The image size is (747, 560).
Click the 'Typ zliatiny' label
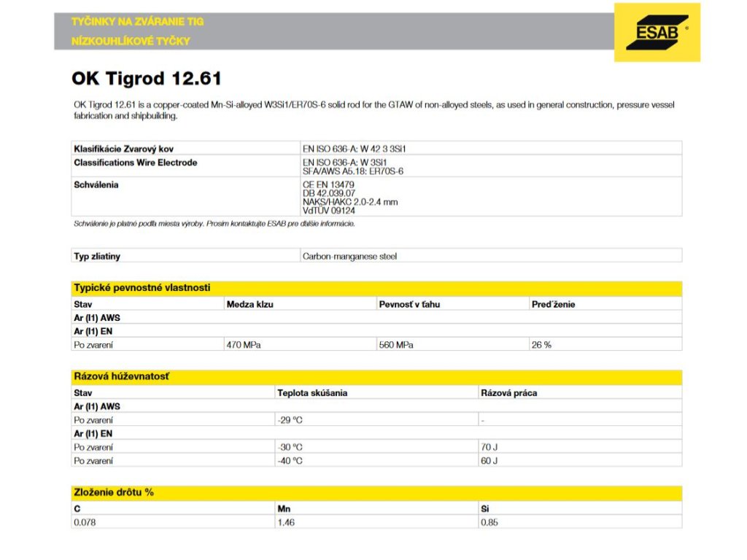pos(97,256)
